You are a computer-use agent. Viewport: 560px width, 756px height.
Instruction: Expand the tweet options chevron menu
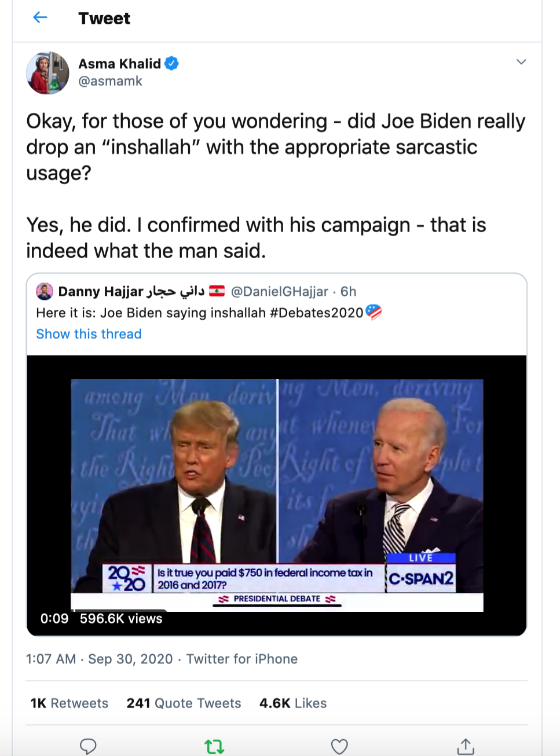(521, 62)
